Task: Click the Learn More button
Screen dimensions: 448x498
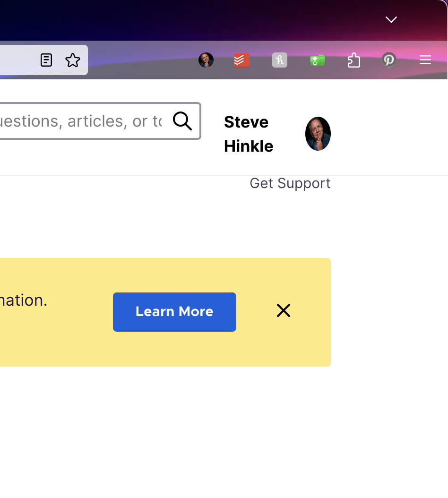Action: 174,312
